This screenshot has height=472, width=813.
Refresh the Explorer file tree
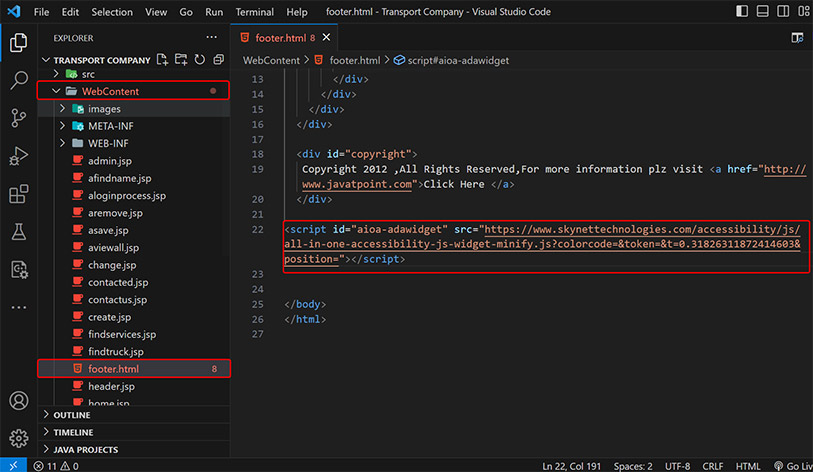[x=199, y=60]
